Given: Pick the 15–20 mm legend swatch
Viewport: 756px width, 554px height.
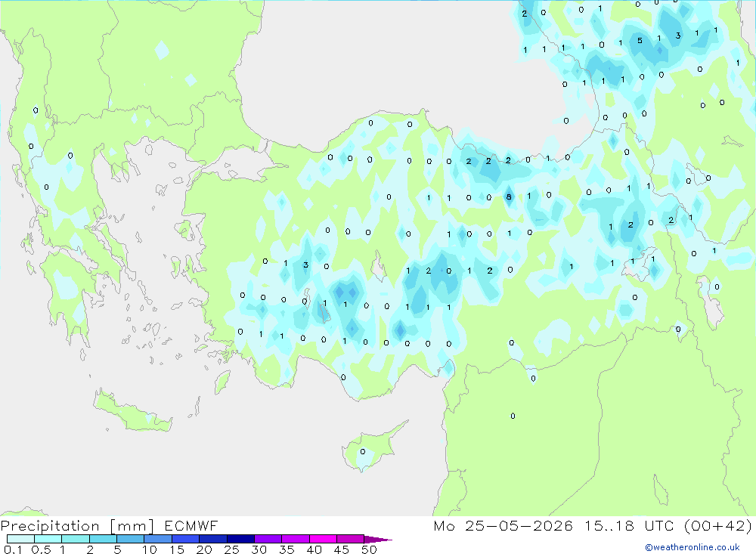Looking at the screenshot, I should 185,539.
